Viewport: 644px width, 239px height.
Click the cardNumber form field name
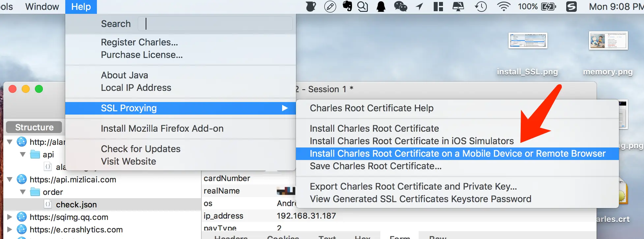227,178
